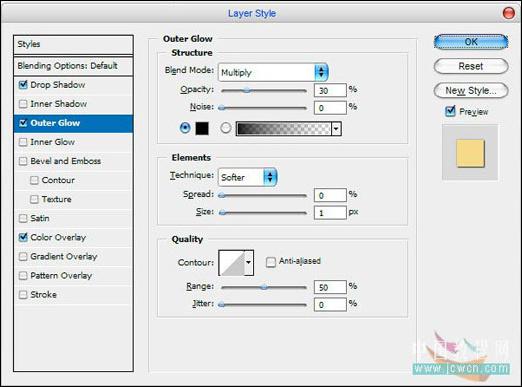Select the Inner Shadow style label
Image resolution: width=522 pixels, height=387 pixels.
59,104
